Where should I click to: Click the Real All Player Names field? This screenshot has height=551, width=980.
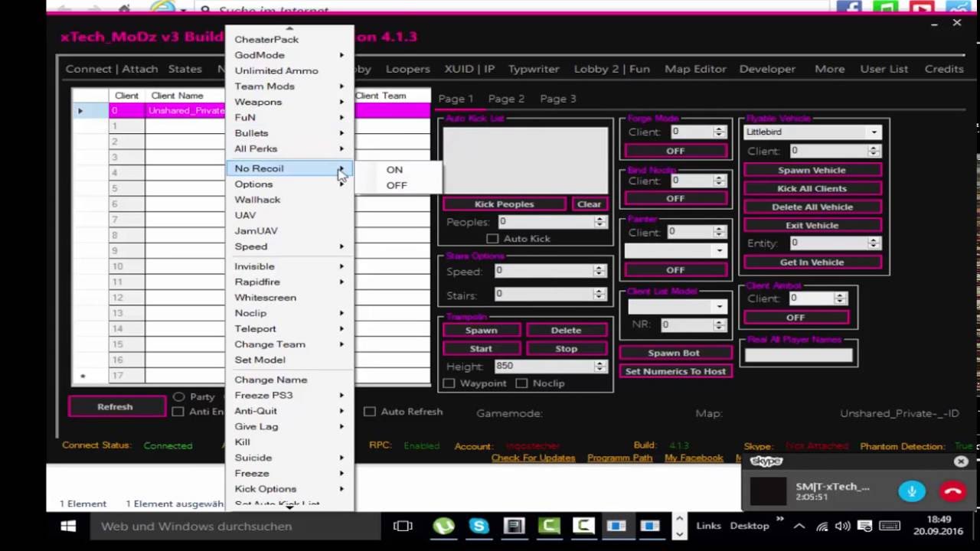coord(799,354)
